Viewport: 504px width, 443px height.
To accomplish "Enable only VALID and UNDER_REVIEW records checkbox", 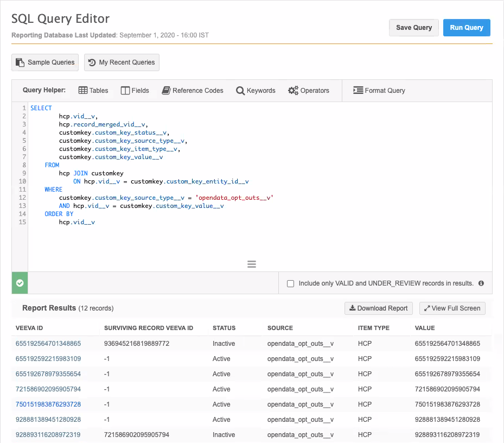I will (x=291, y=283).
